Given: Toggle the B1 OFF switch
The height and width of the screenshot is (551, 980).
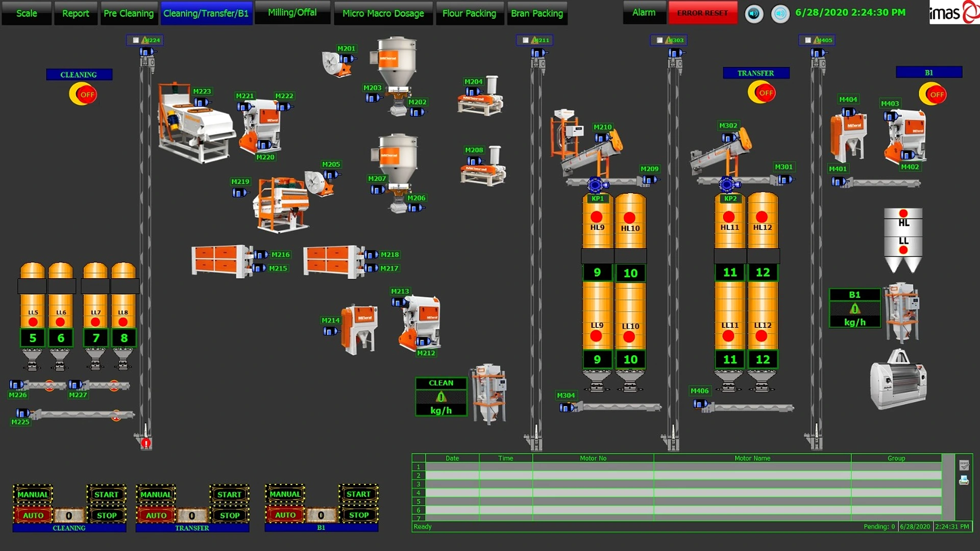Looking at the screenshot, I should pyautogui.click(x=933, y=94).
